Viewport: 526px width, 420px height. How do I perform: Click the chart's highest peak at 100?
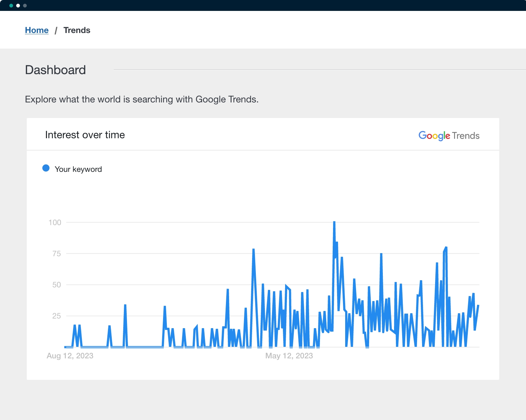tap(334, 222)
